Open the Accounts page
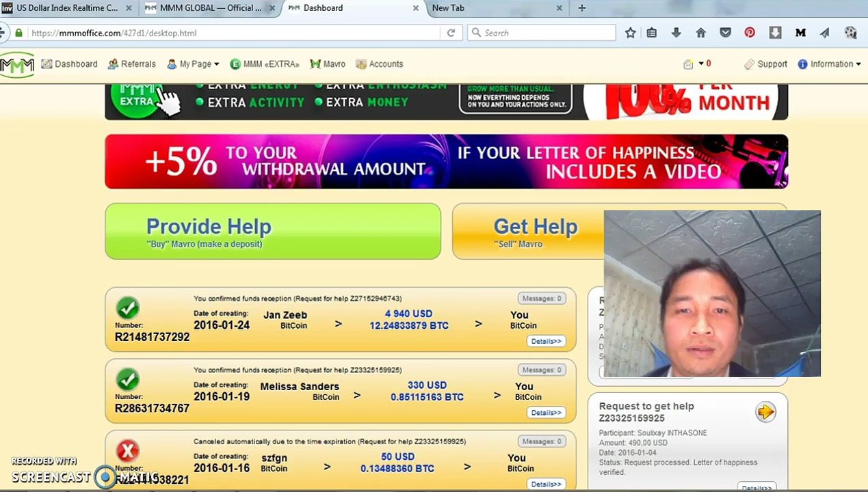The height and width of the screenshot is (492, 868). click(x=379, y=64)
